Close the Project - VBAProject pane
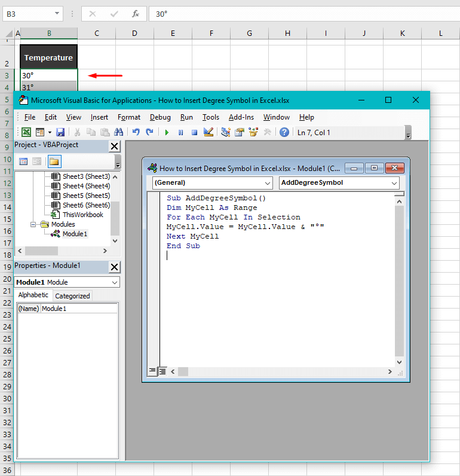Screen dimensions: 460x476 (x=114, y=147)
